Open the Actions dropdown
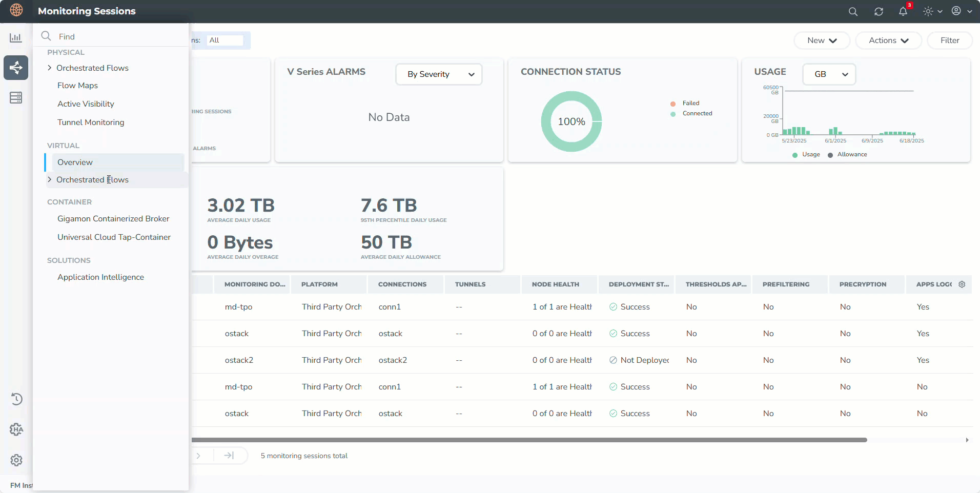Screen dimensions: 980x493 click(x=888, y=40)
